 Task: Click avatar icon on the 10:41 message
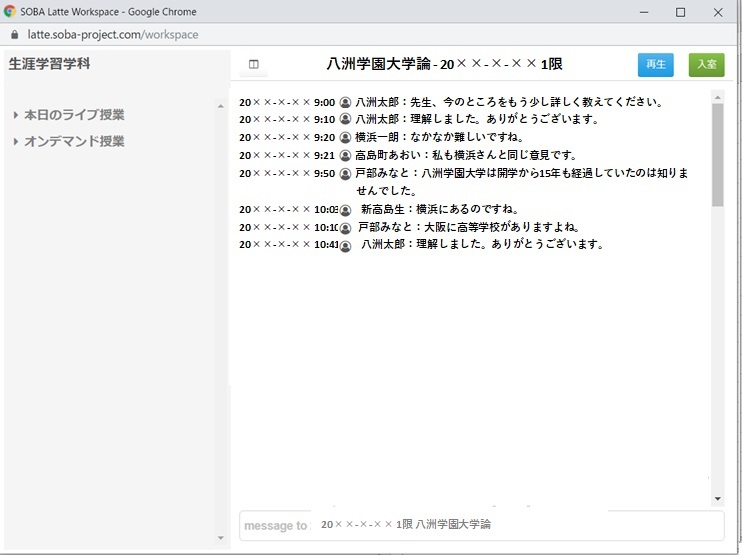pos(345,246)
